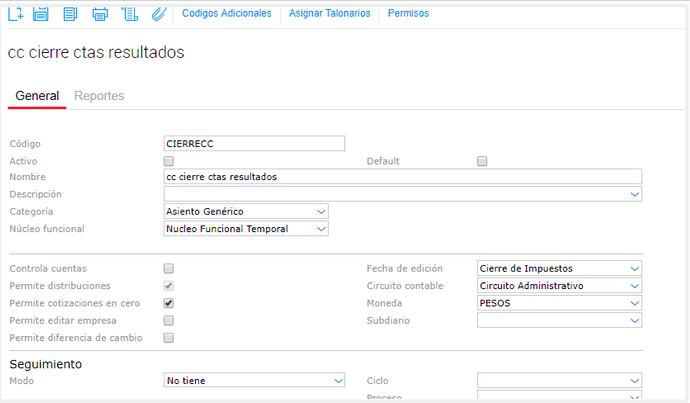Toggle the Default checkbox

482,161
